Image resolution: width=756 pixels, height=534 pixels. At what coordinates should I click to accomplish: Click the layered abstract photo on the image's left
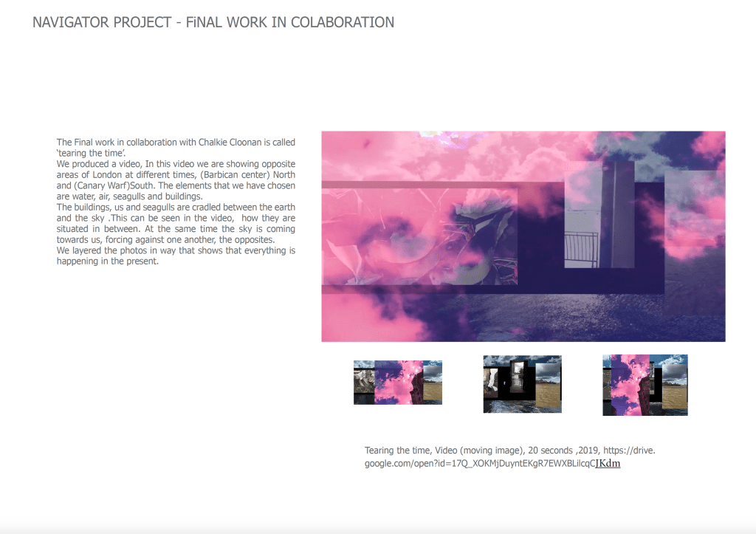pos(421,236)
